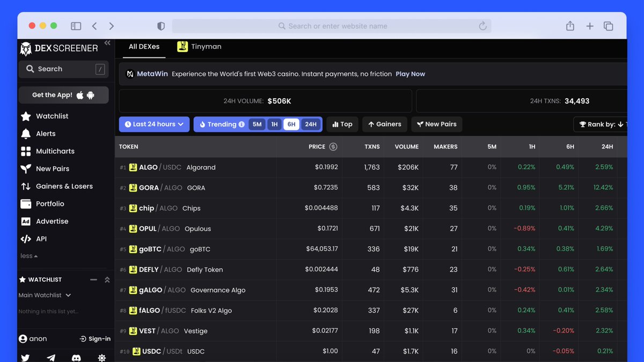Sort by the 24H column header

607,146
